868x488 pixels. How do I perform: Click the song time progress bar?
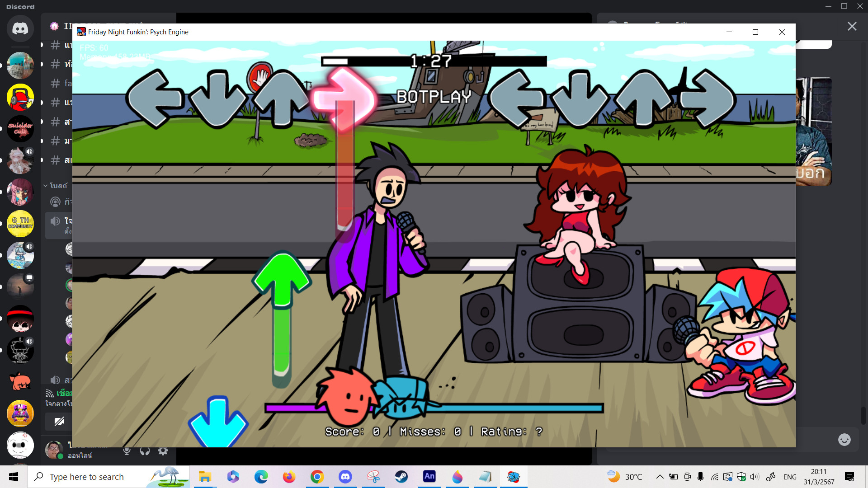coord(434,61)
